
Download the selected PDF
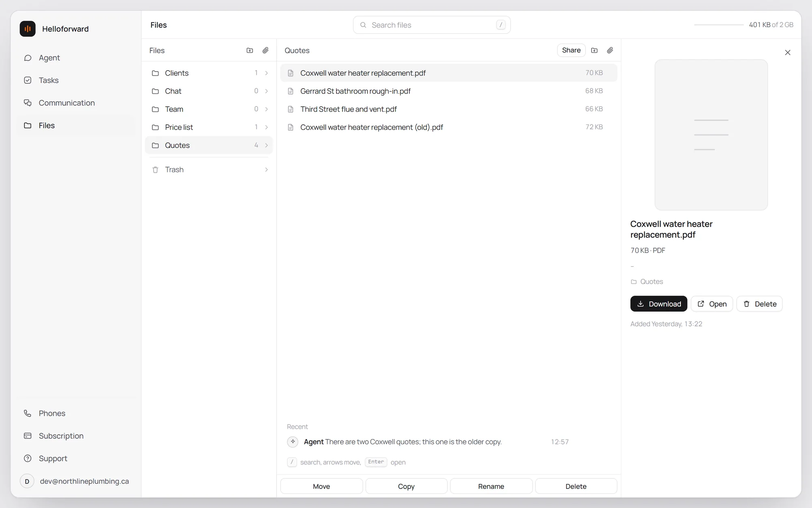tap(659, 304)
